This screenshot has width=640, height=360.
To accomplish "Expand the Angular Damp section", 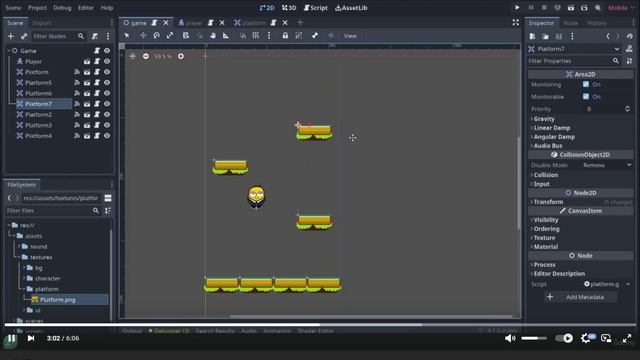I will [553, 137].
